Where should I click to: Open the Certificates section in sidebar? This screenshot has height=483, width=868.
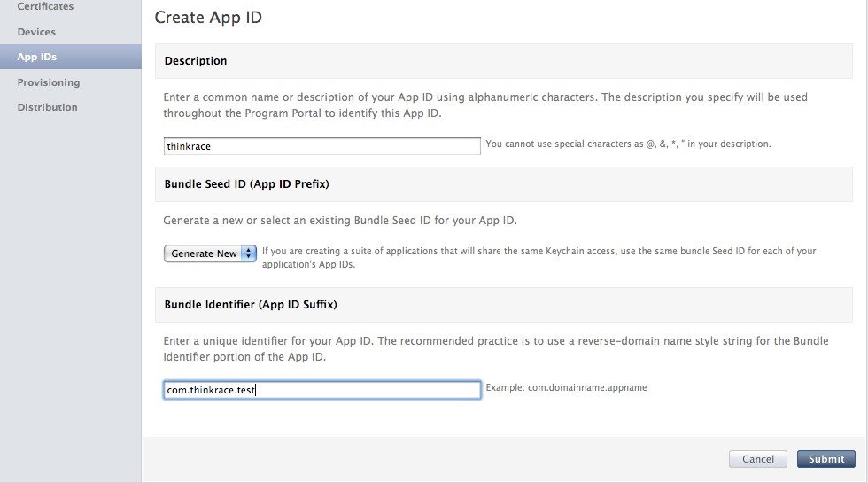point(45,7)
